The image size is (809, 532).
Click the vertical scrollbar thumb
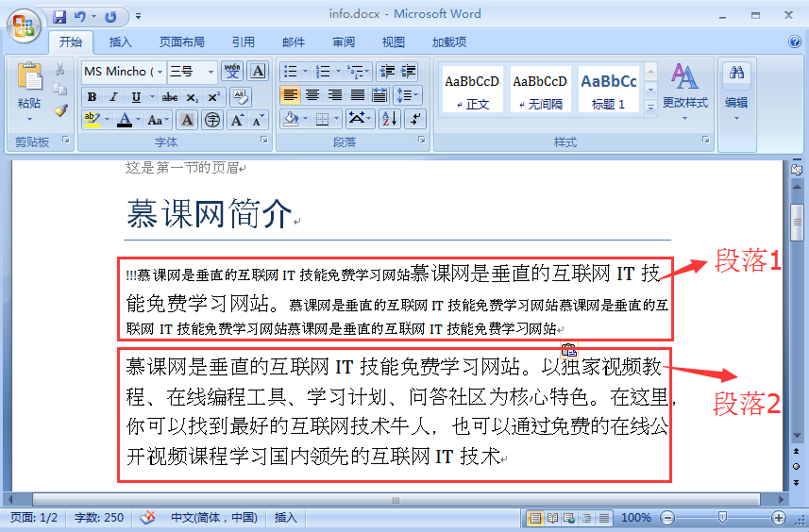797,223
